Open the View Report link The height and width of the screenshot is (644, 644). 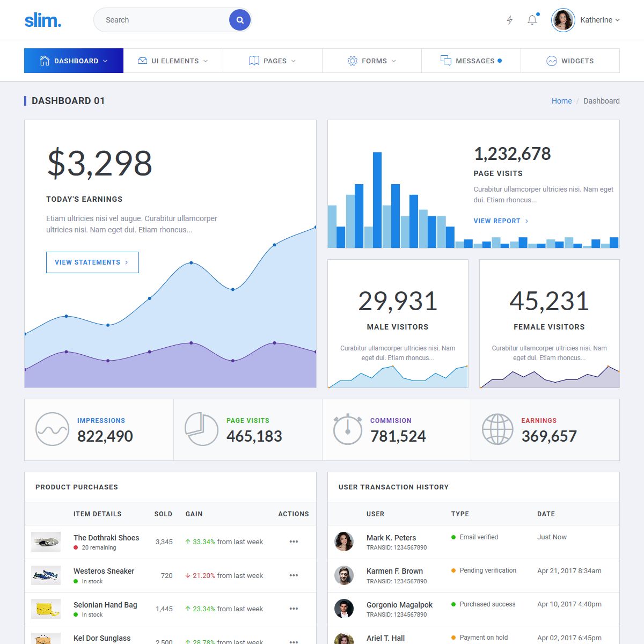click(x=501, y=221)
